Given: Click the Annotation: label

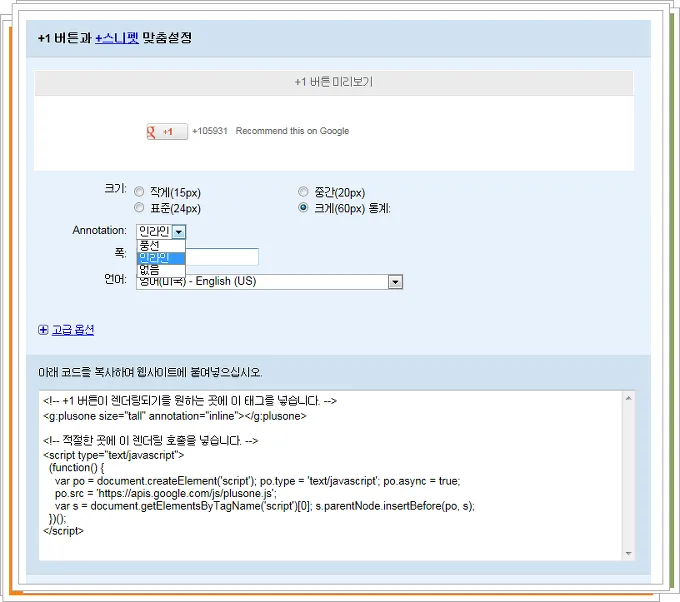Looking at the screenshot, I should coord(99,230).
